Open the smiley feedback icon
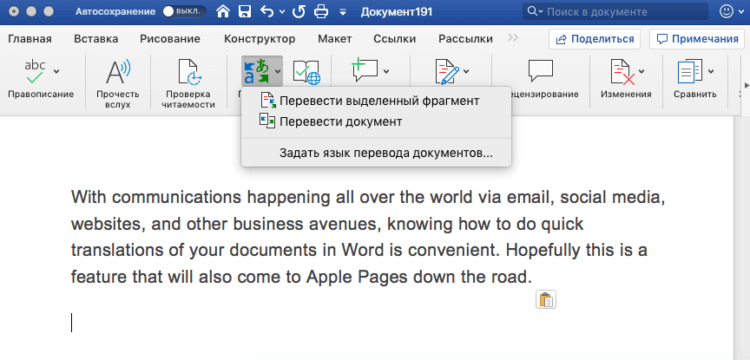The width and height of the screenshot is (750, 360). (727, 12)
